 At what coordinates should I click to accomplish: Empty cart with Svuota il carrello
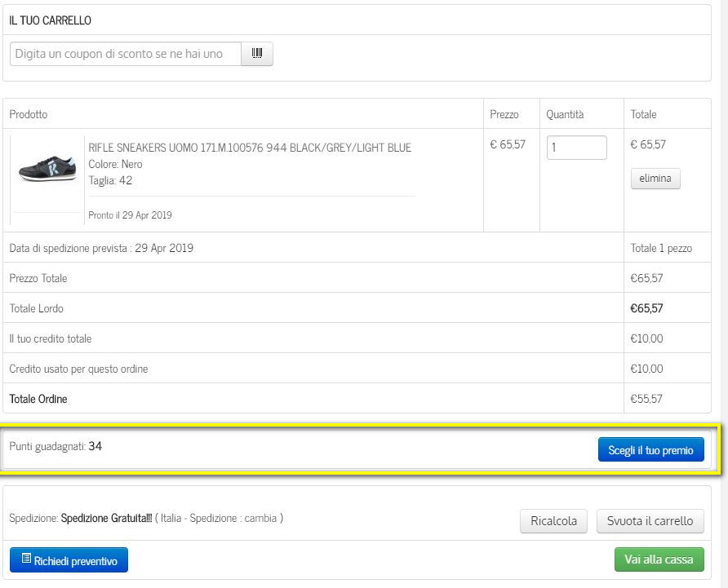(x=650, y=521)
